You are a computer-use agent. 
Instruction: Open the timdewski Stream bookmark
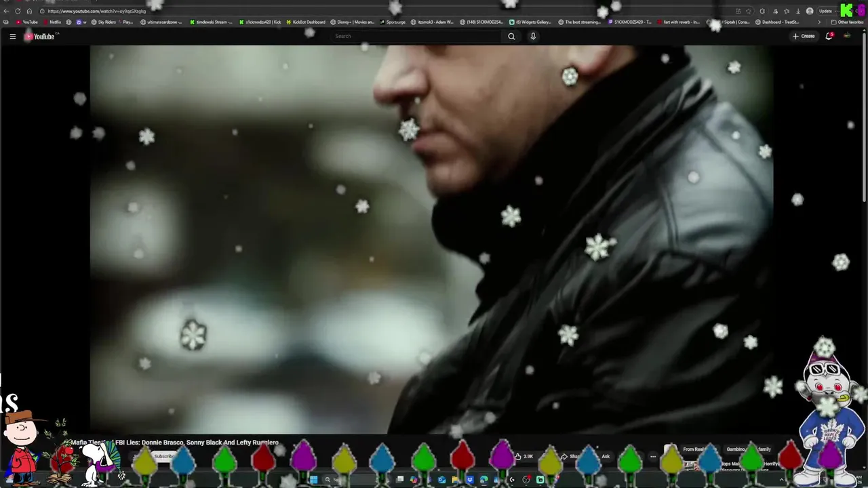pyautogui.click(x=211, y=22)
